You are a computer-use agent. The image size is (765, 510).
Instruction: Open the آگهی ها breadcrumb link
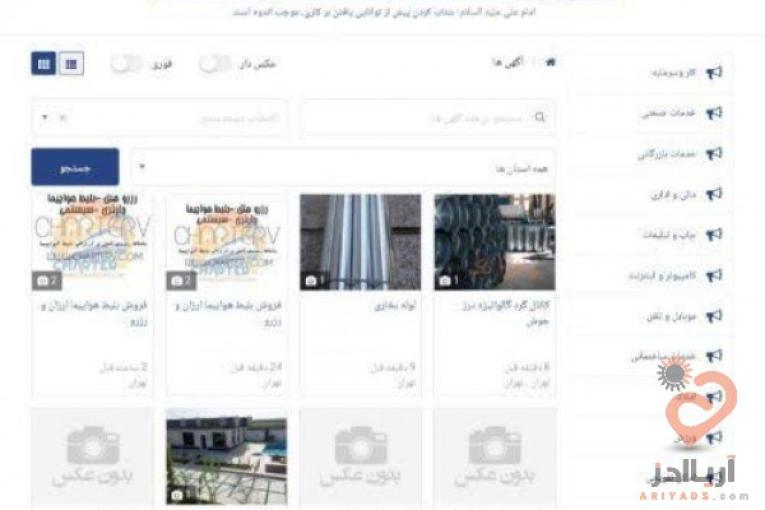pos(507,62)
